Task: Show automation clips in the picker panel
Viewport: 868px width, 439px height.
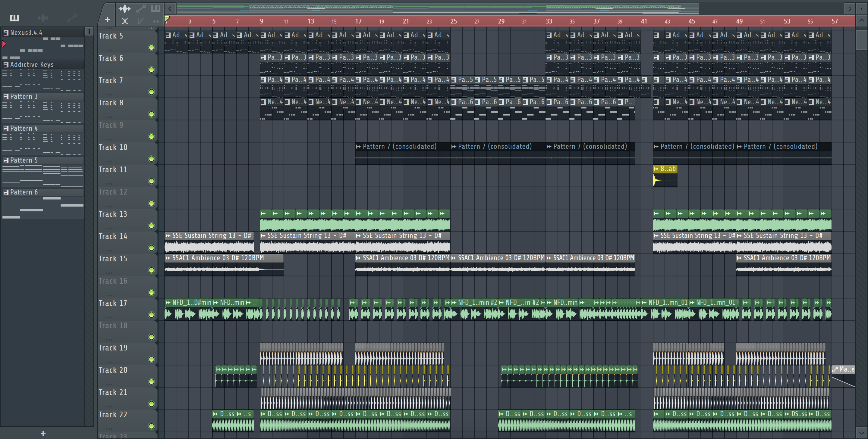Action: coord(72,17)
